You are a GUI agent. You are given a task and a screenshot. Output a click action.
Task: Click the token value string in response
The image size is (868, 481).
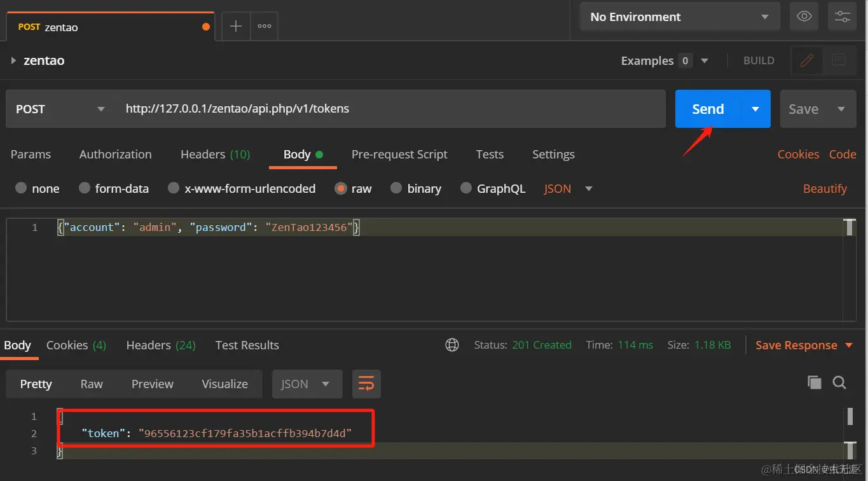point(245,433)
